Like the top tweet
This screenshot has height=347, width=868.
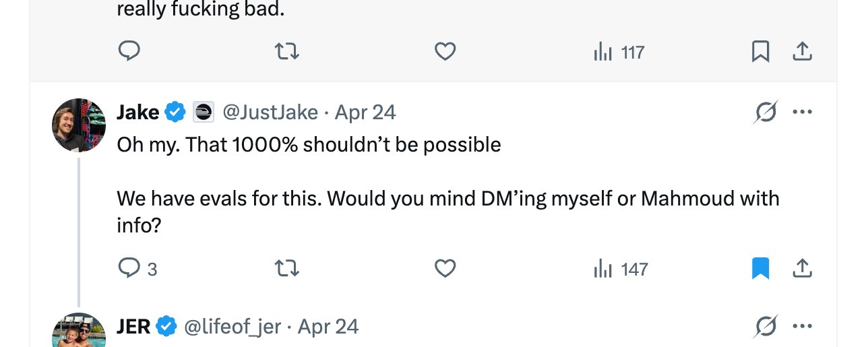[445, 52]
